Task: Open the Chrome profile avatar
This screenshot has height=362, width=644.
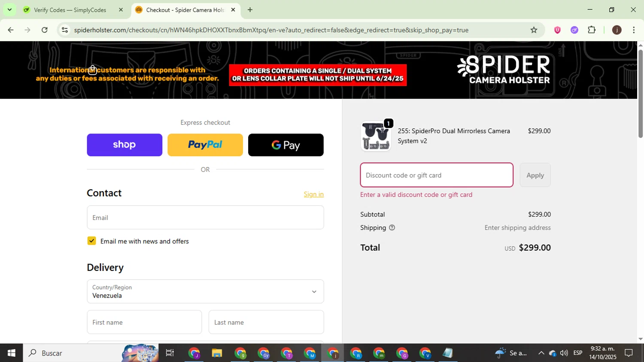Action: (617, 30)
